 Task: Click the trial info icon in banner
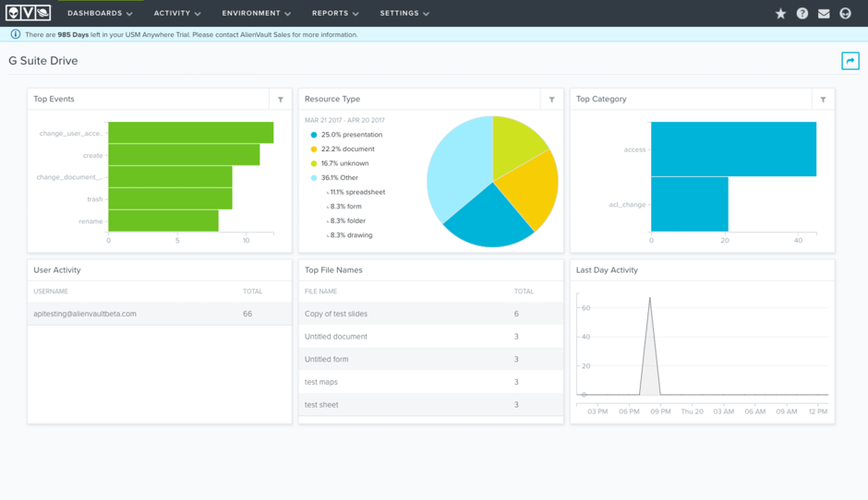(x=15, y=34)
